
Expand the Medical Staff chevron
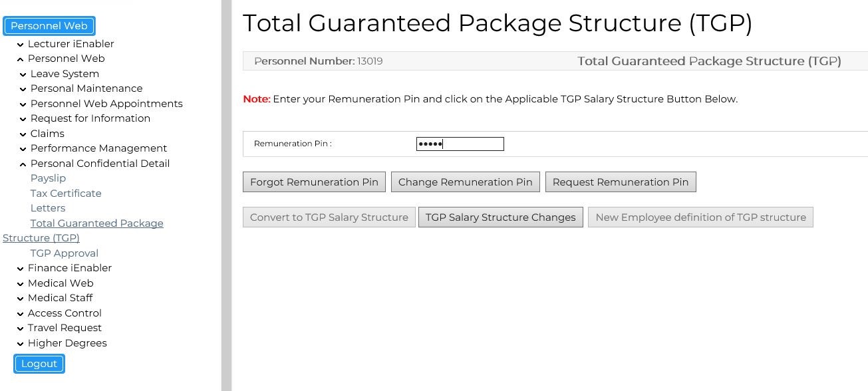click(x=21, y=299)
